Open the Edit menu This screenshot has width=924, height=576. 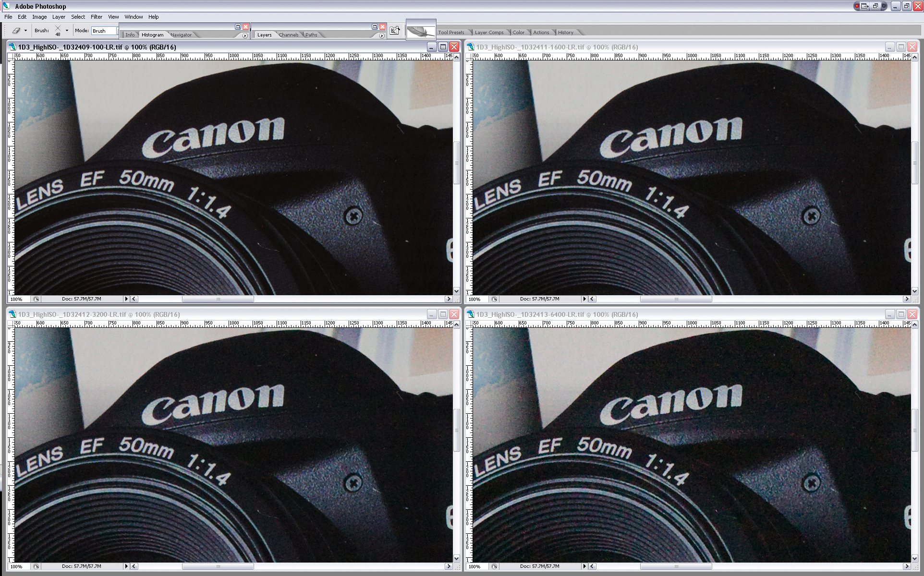click(22, 17)
